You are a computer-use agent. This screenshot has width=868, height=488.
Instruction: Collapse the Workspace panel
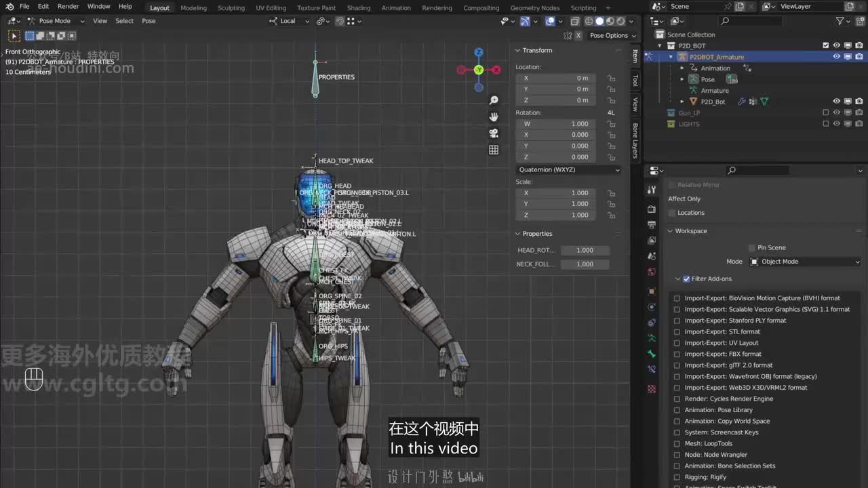coord(670,231)
